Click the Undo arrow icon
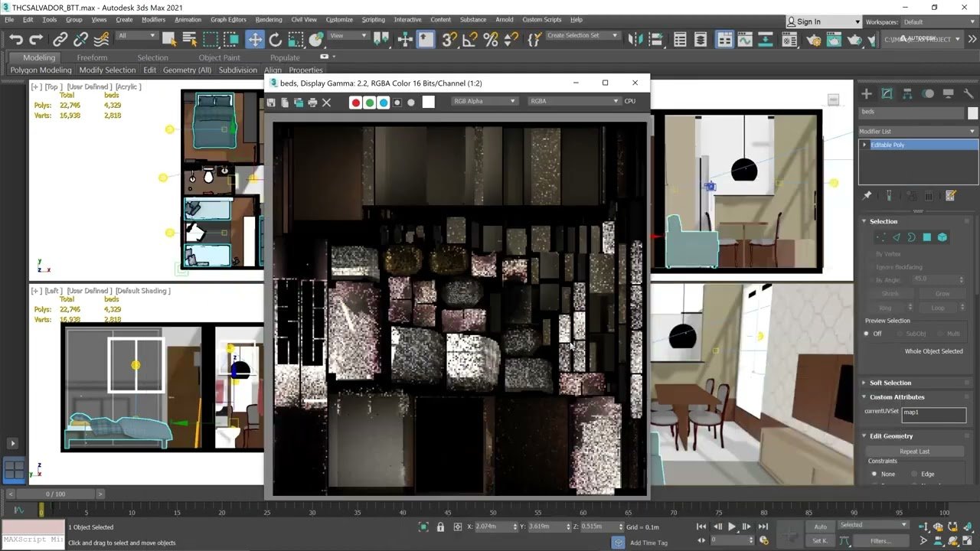980x551 pixels. [x=16, y=40]
